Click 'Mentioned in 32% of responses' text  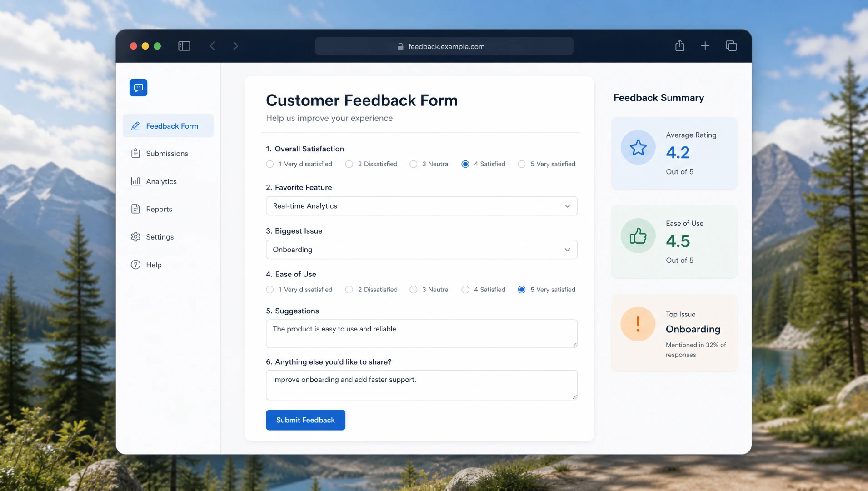(696, 350)
